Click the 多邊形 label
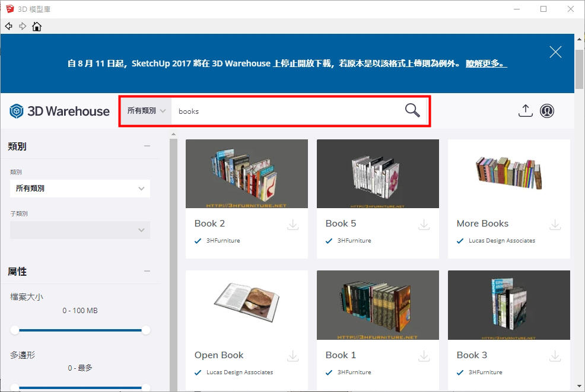The width and height of the screenshot is (585, 392). [x=23, y=355]
